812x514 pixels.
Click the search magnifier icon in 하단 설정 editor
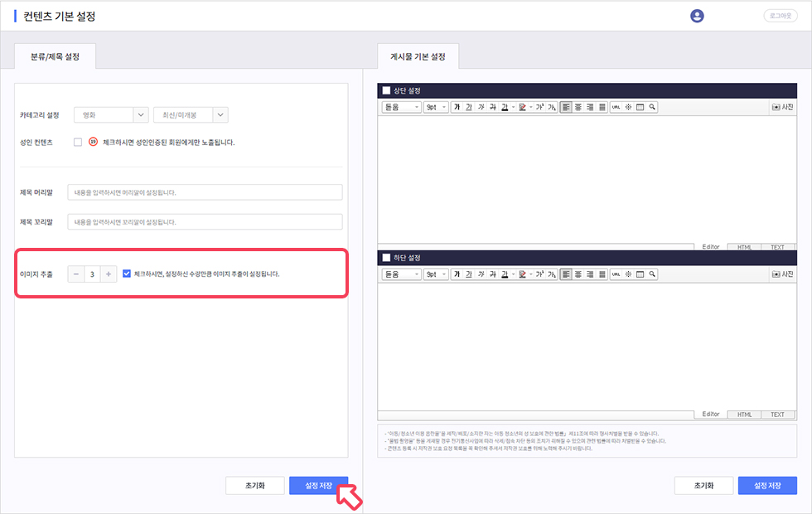coord(653,274)
